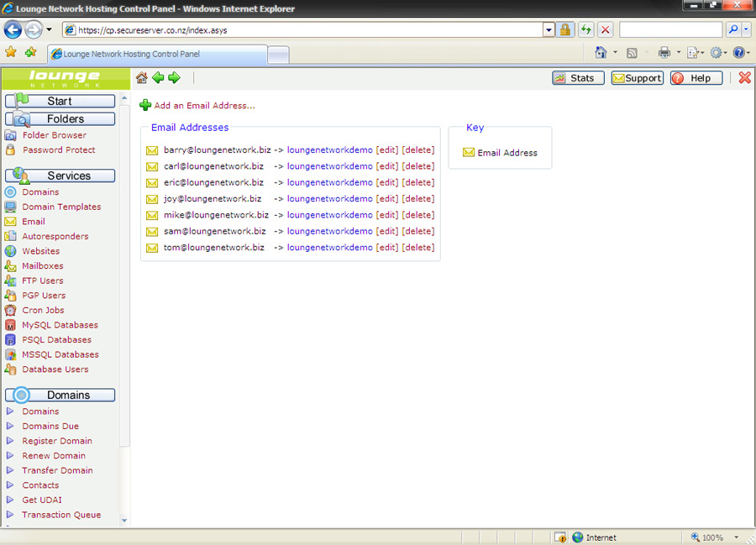
Task: Open the zoom level dropdown in status bar
Action: point(737,537)
